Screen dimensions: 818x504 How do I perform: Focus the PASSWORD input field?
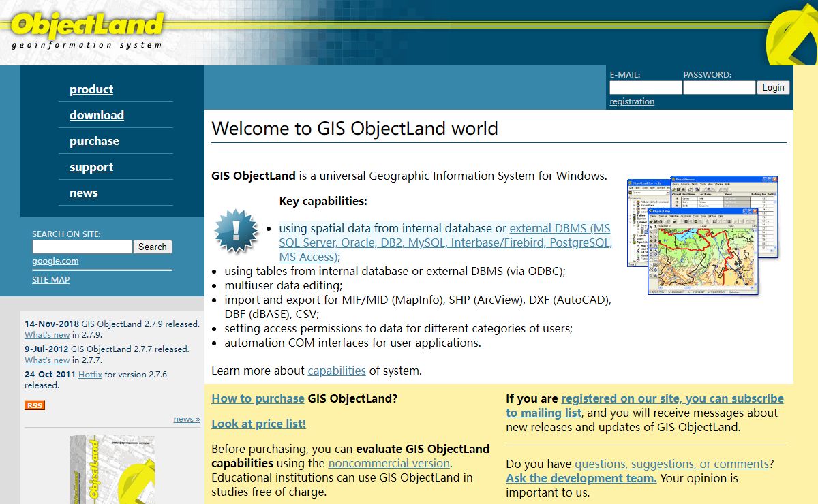pyautogui.click(x=719, y=88)
